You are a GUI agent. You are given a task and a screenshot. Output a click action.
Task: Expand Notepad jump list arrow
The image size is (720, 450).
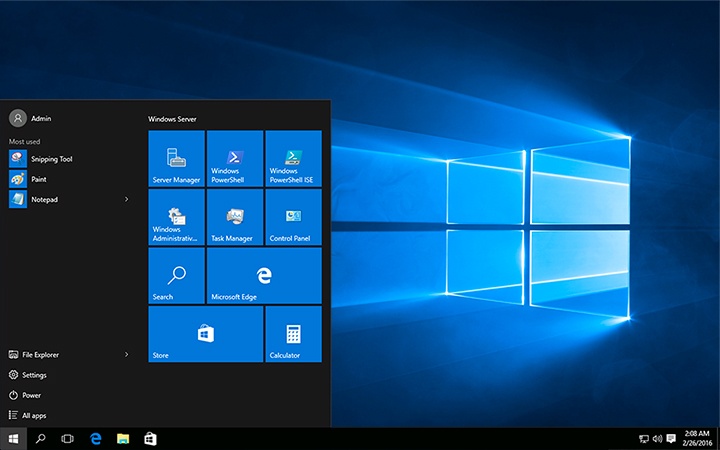127,199
